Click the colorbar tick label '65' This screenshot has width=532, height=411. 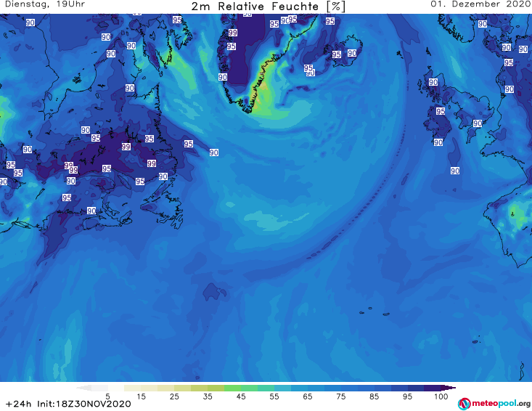click(x=308, y=396)
